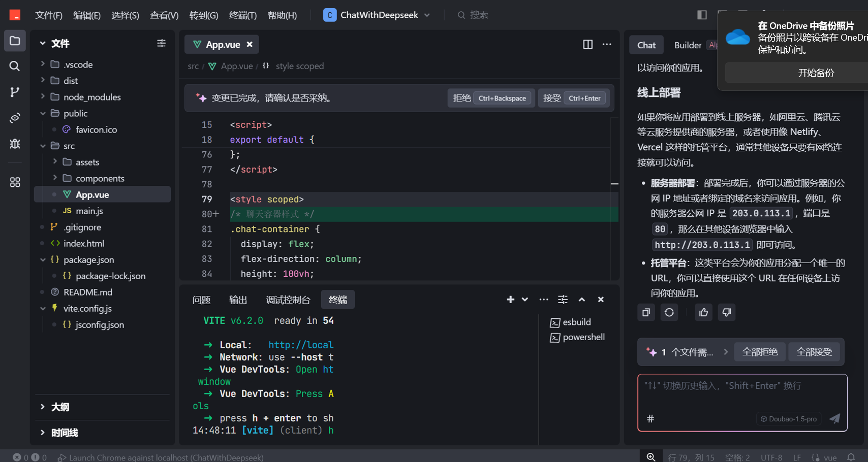
Task: Collapse the src folder
Action: (x=43, y=146)
